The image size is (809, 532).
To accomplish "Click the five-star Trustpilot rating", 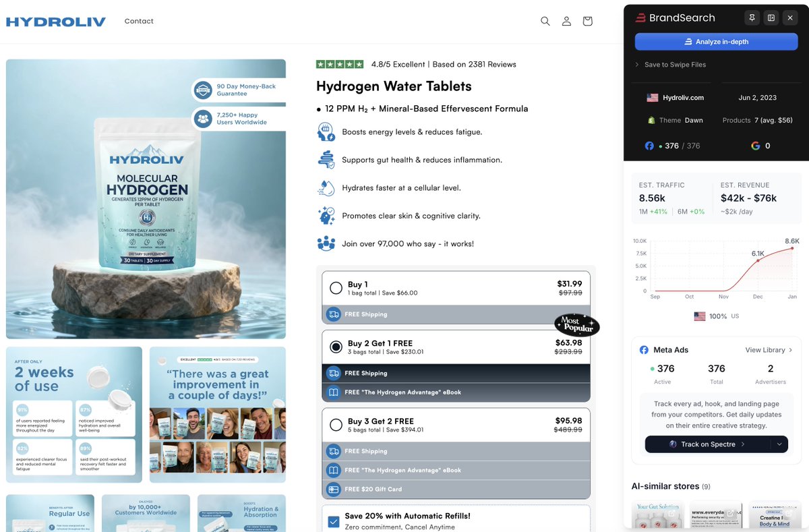I will coord(340,64).
